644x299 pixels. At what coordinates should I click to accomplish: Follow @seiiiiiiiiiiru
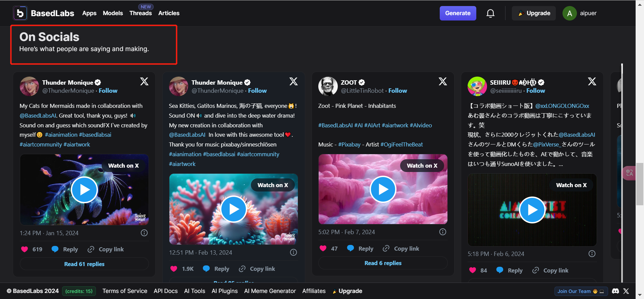536,91
